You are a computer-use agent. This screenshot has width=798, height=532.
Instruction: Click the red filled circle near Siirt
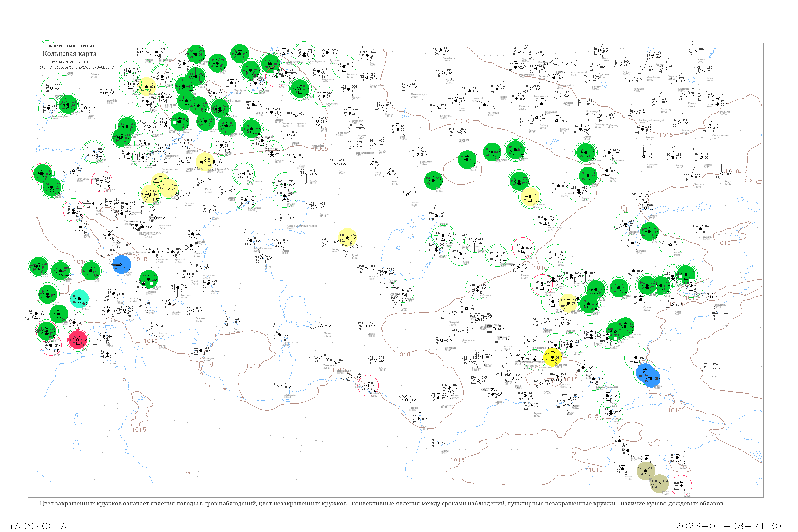coord(78,339)
